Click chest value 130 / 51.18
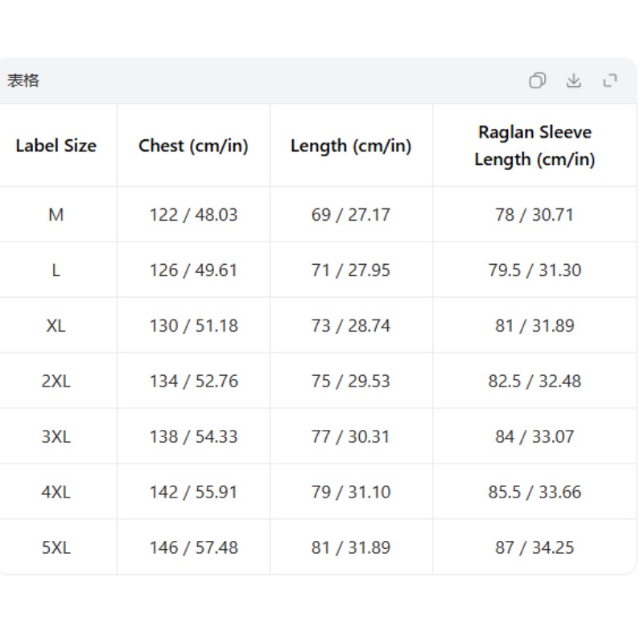Viewport: 644px width, 644px height. [x=193, y=326]
